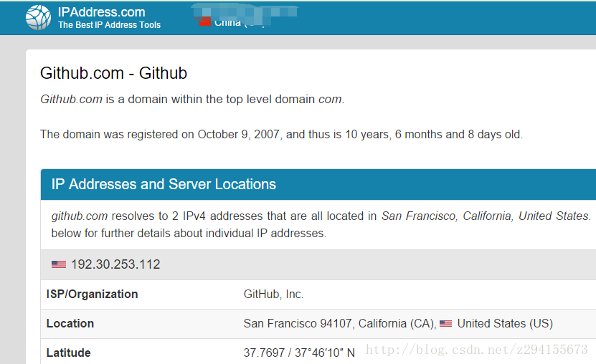This screenshot has height=364, width=596.
Task: Click 'United States (US)' text
Action: pyautogui.click(x=505, y=323)
